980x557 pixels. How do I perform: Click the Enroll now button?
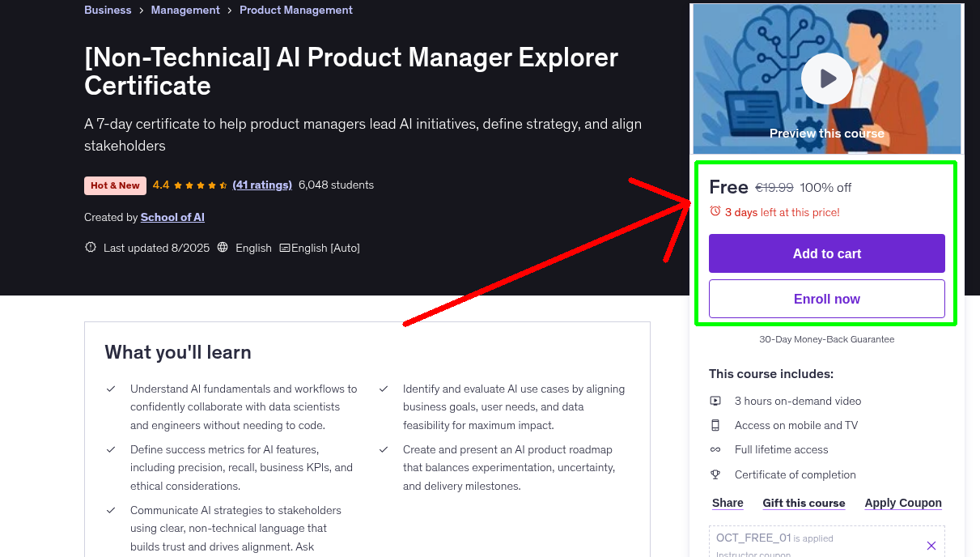(826, 299)
